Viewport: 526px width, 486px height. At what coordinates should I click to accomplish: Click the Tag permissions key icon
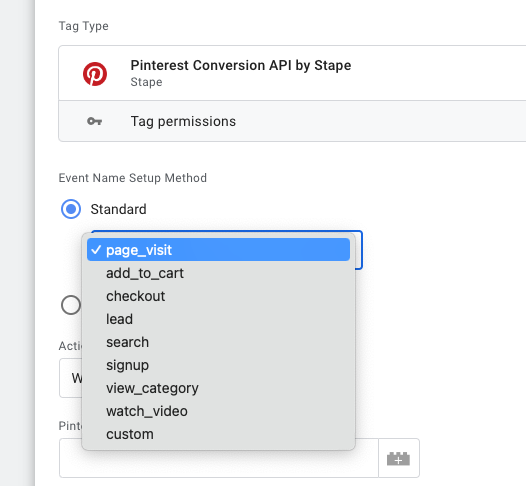(x=94, y=121)
